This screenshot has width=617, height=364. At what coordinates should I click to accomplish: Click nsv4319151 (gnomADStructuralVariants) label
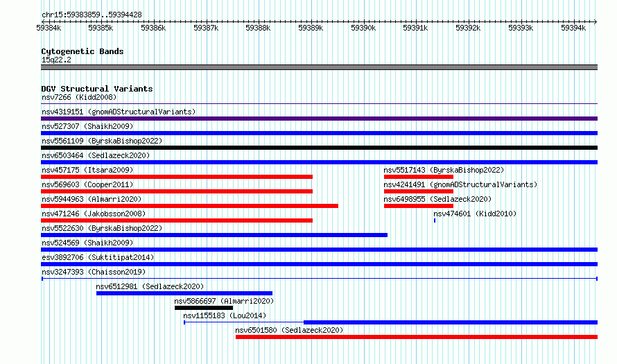click(119, 112)
